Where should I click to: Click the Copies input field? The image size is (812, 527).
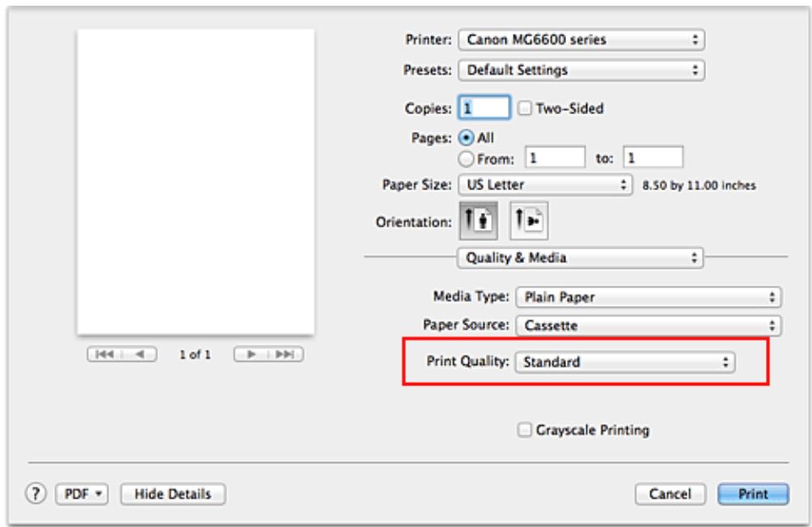[x=484, y=108]
